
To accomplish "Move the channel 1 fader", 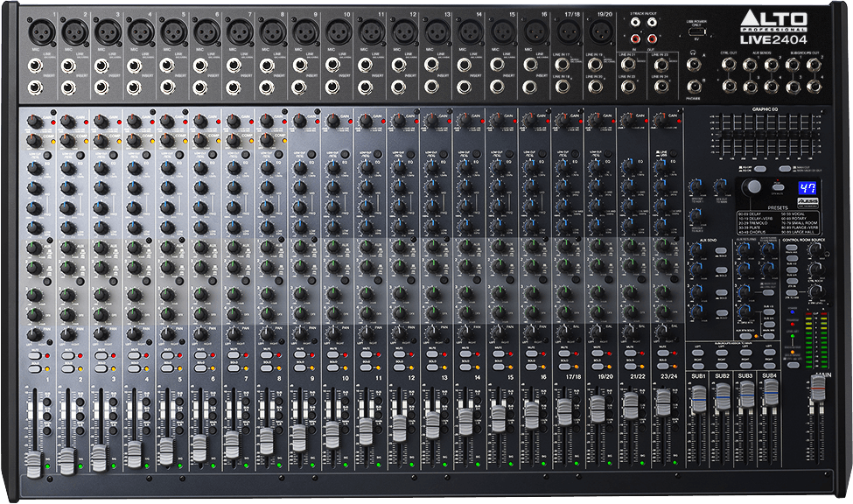I will [34, 465].
